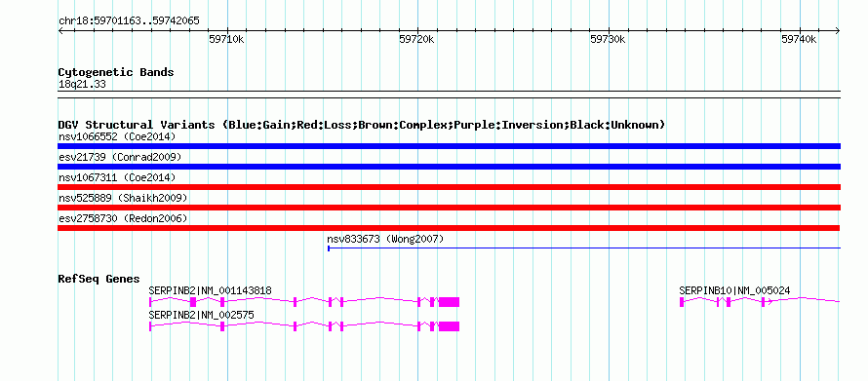Click the directional arrow on SERPINB10 transcript
The image size is (868, 381).
769,302
